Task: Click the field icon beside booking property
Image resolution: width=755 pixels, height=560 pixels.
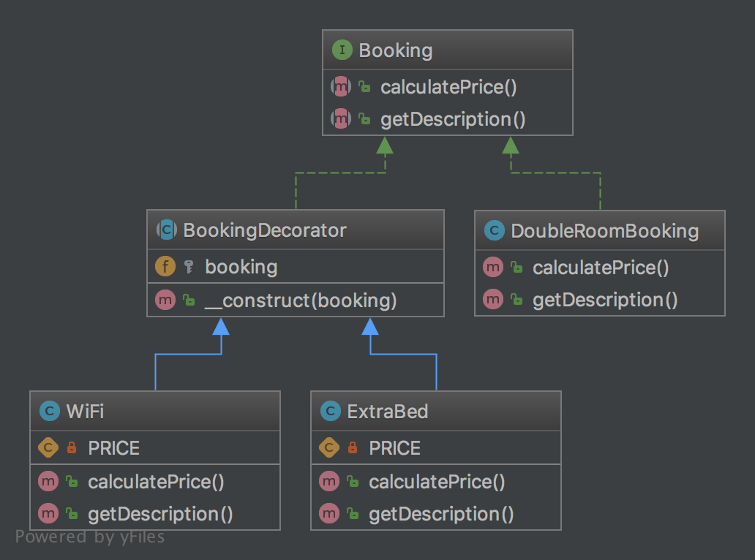Action: (x=165, y=267)
